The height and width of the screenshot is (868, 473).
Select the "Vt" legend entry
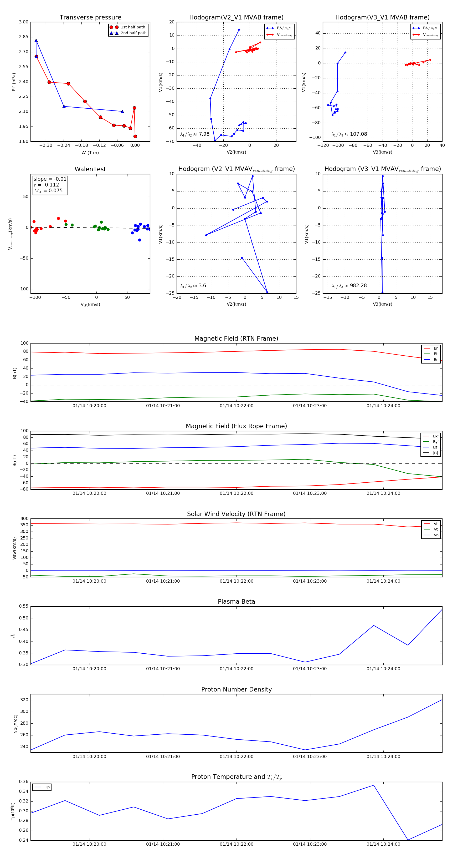coord(431,529)
